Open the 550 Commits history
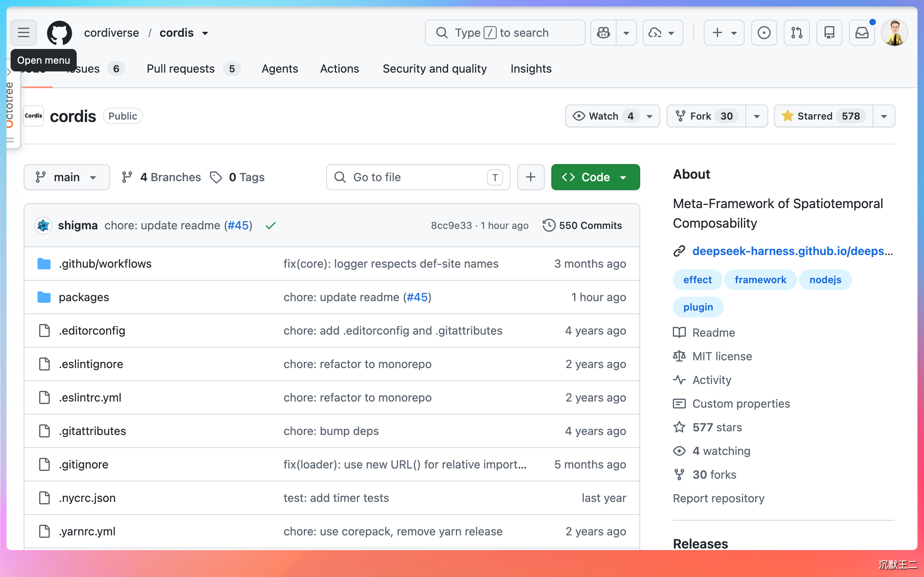This screenshot has height=577, width=924. click(582, 225)
